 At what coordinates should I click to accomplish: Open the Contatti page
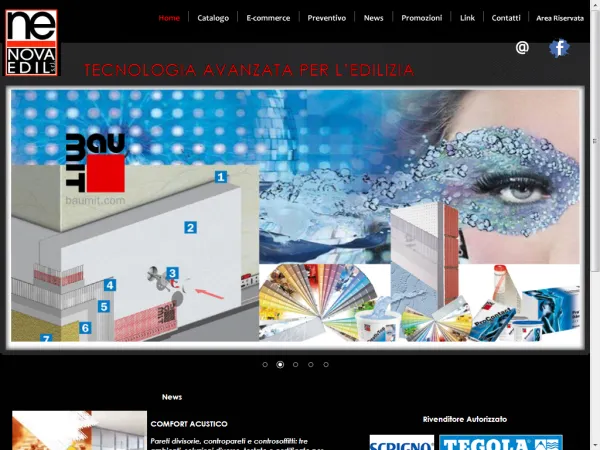(x=506, y=18)
